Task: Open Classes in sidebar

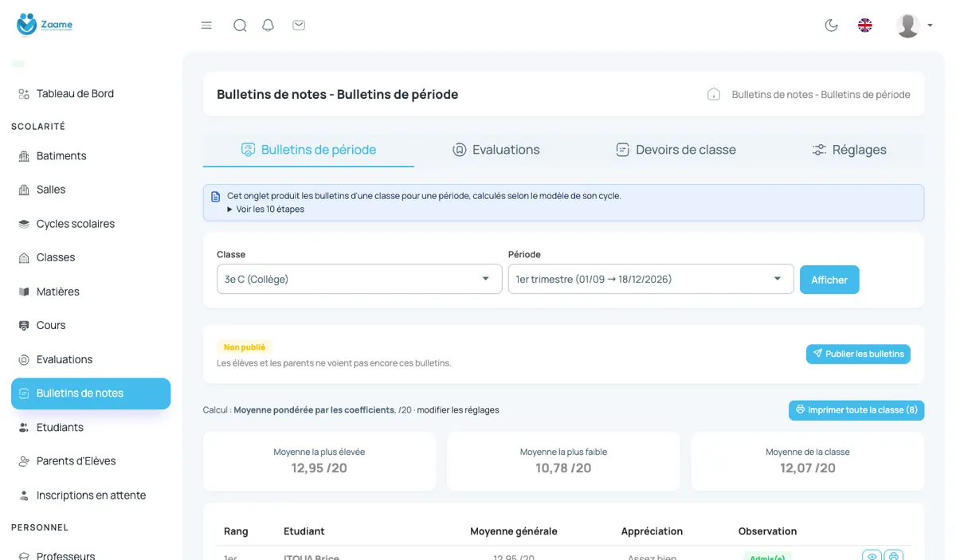Action: coord(56,257)
